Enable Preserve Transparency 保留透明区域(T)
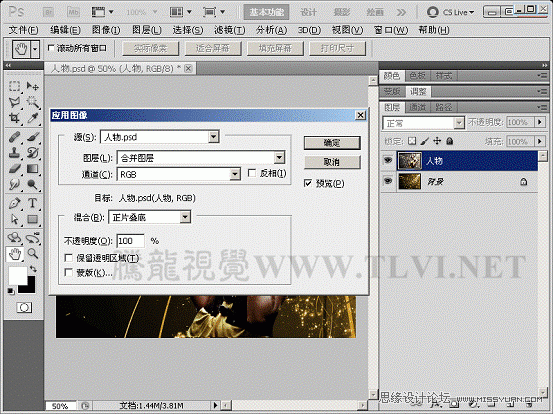Screen dimensions: 553x414 click(69, 258)
